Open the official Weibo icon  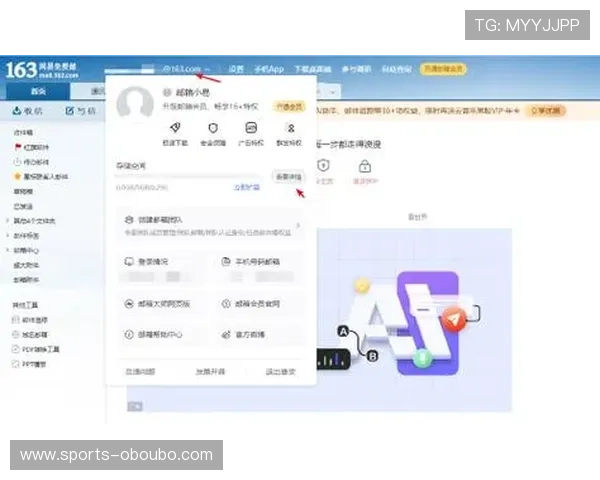point(226,335)
